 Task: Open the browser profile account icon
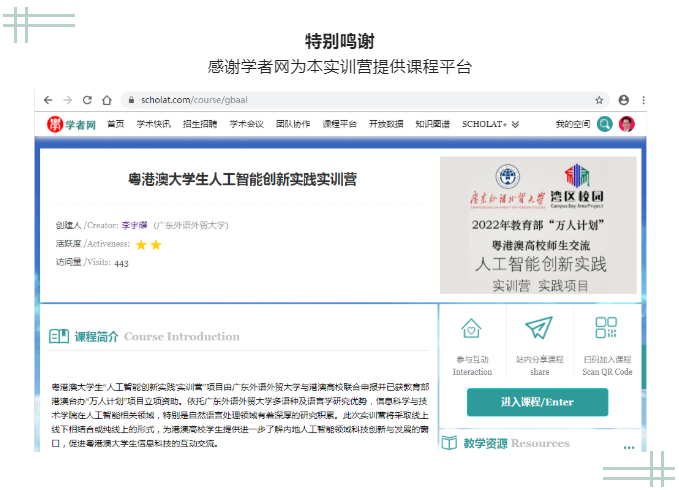coord(624,100)
